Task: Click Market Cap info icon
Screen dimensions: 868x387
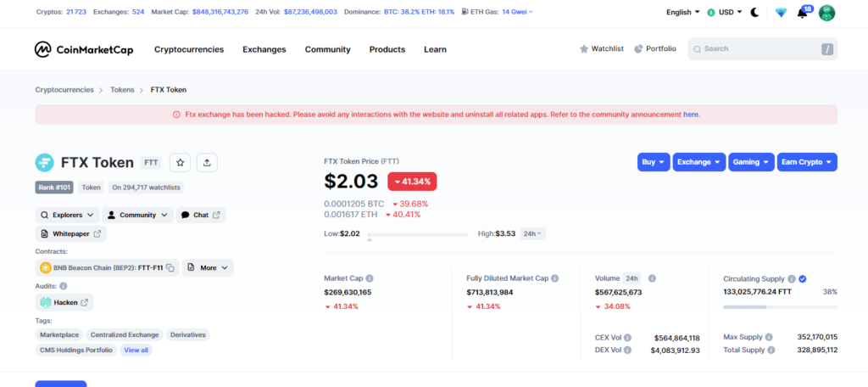Action: pos(370,278)
